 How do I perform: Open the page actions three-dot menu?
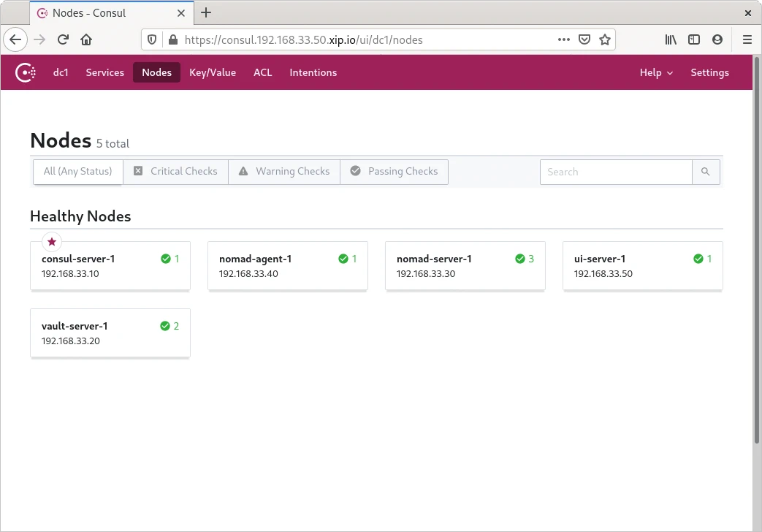pyautogui.click(x=563, y=39)
